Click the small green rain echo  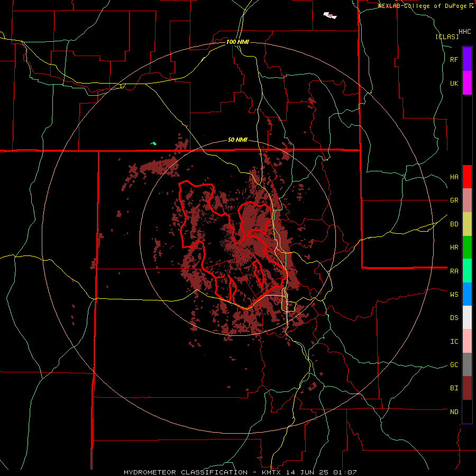coord(154,143)
